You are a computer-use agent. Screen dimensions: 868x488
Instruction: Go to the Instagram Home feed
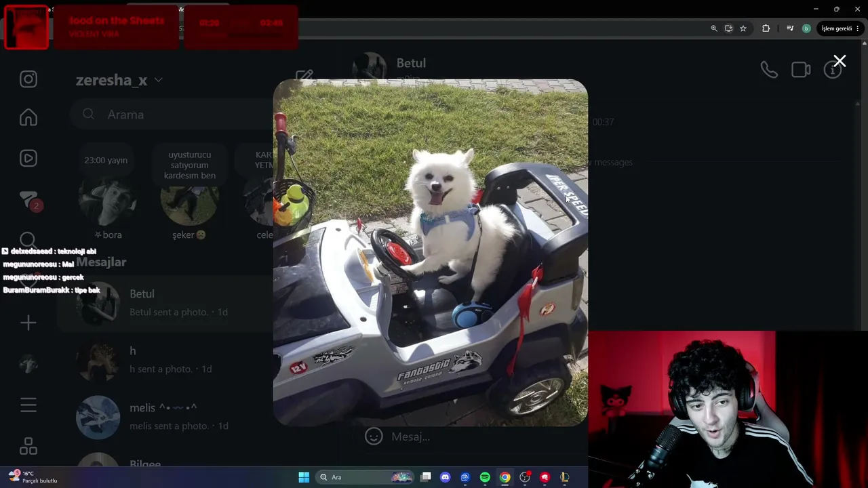click(x=28, y=118)
